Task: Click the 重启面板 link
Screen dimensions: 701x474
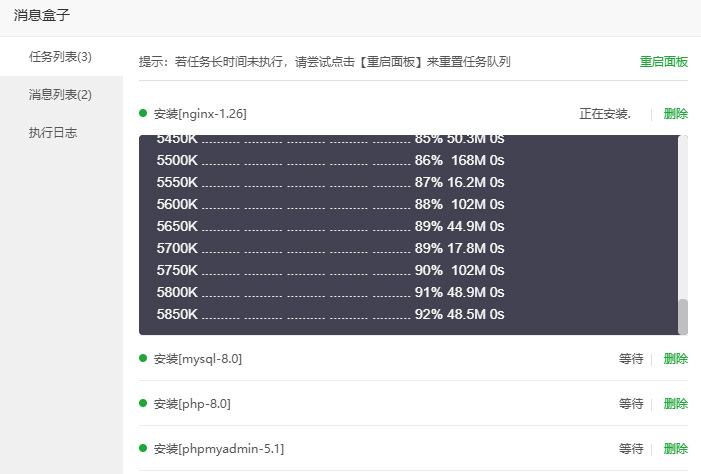Action: click(663, 62)
